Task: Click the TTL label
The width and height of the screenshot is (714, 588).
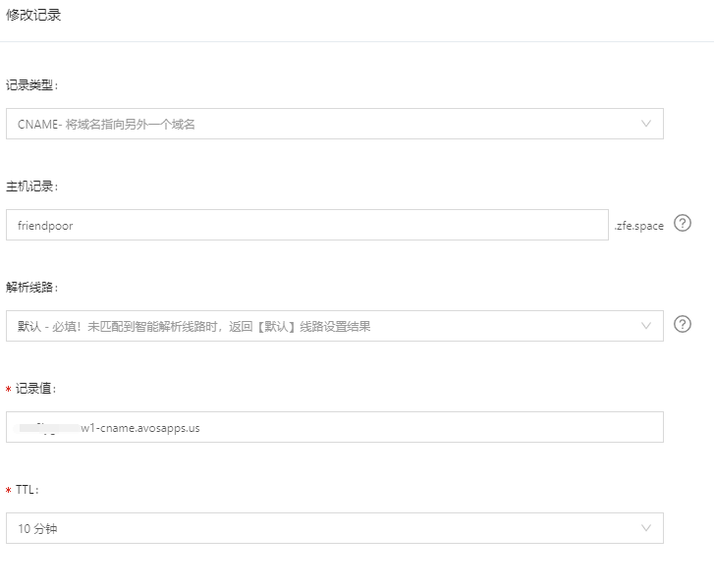Action: point(27,490)
